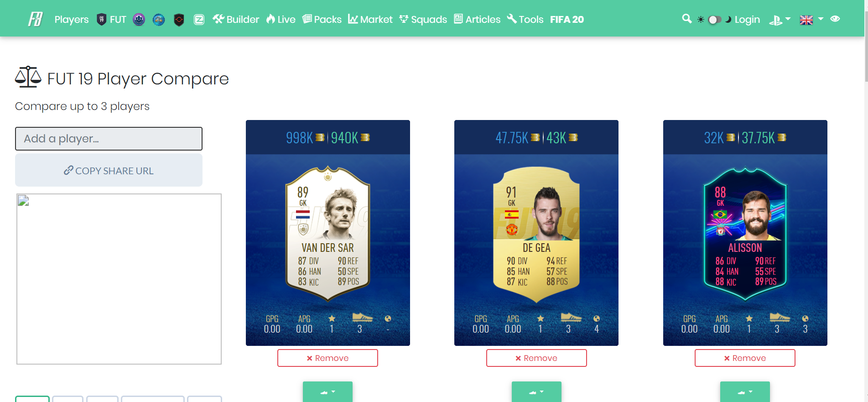Screen dimensions: 868x402
Task: Click COPY SHARE URL button
Action: click(109, 170)
